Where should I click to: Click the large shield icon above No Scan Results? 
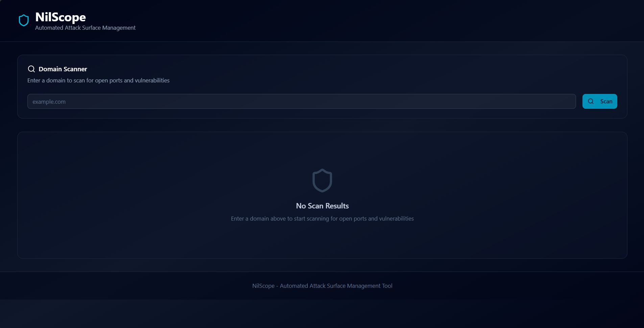[x=322, y=180]
